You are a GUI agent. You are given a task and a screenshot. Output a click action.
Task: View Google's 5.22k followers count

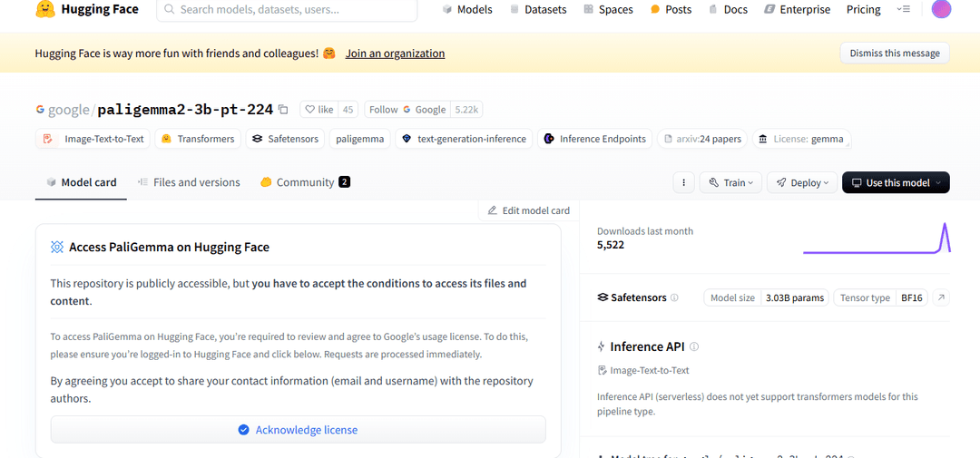(466, 110)
